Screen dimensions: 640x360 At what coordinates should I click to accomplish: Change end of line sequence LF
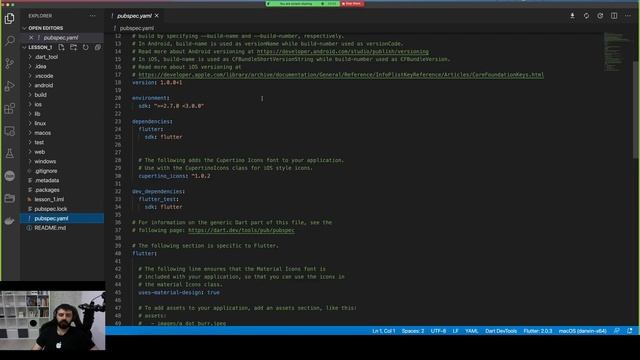[456, 331]
